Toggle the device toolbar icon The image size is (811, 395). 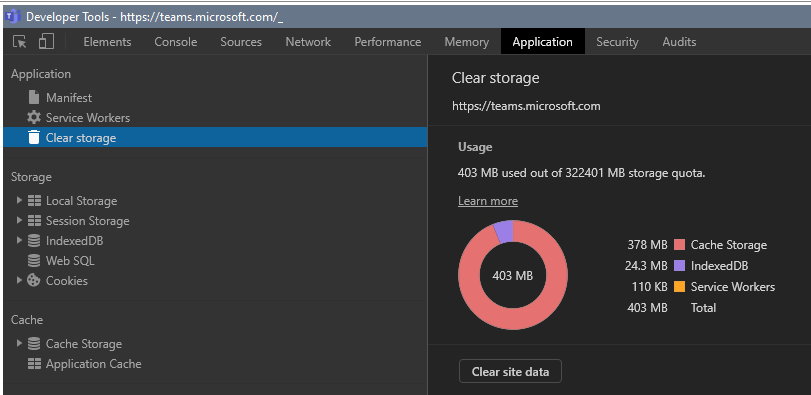click(x=47, y=41)
